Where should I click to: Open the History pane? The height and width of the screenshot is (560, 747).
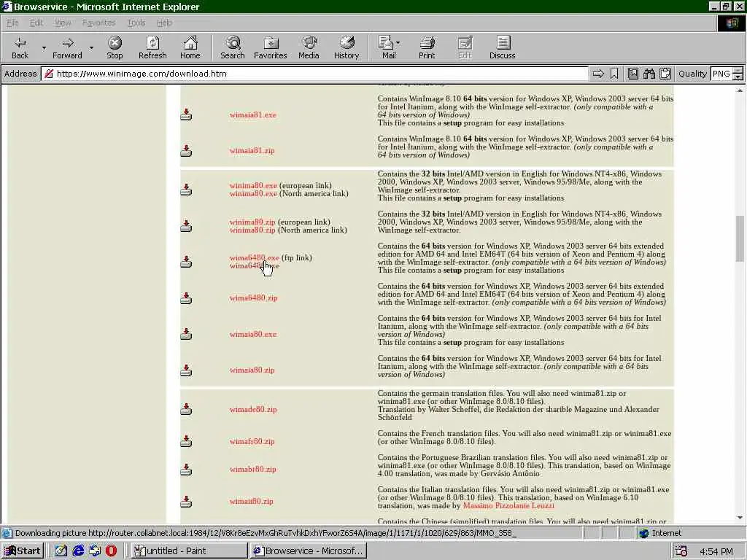347,47
